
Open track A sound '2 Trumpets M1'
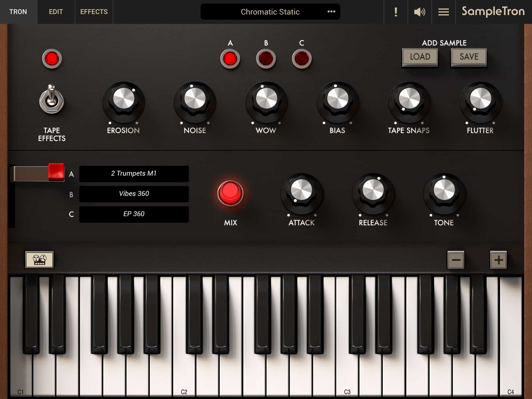(x=134, y=174)
